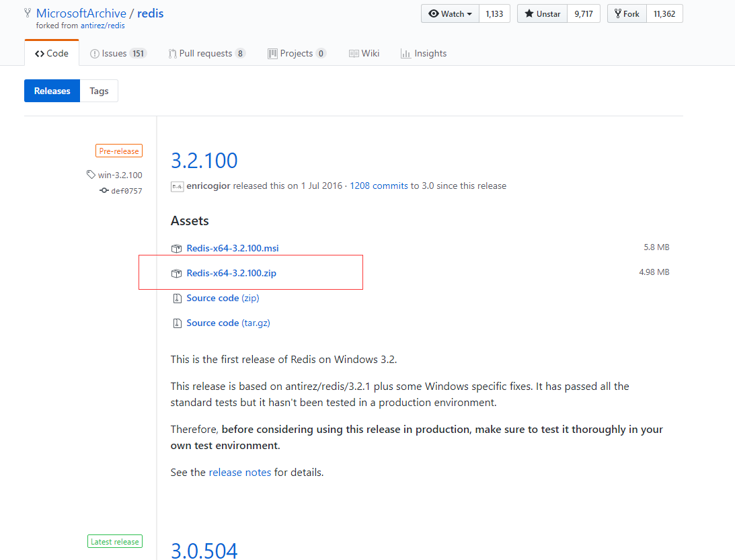735x560 pixels.
Task: Click the Pull requests count badge 8
Action: coord(240,53)
